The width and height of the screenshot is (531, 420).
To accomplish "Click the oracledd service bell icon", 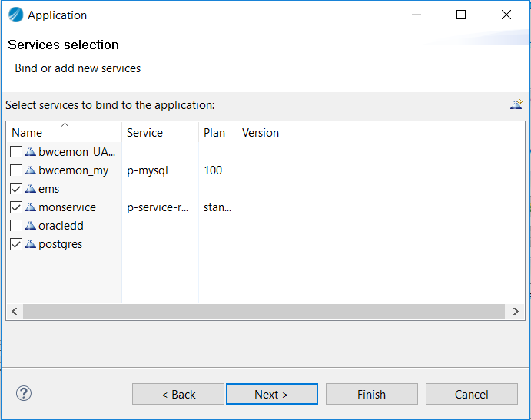I will (30, 226).
